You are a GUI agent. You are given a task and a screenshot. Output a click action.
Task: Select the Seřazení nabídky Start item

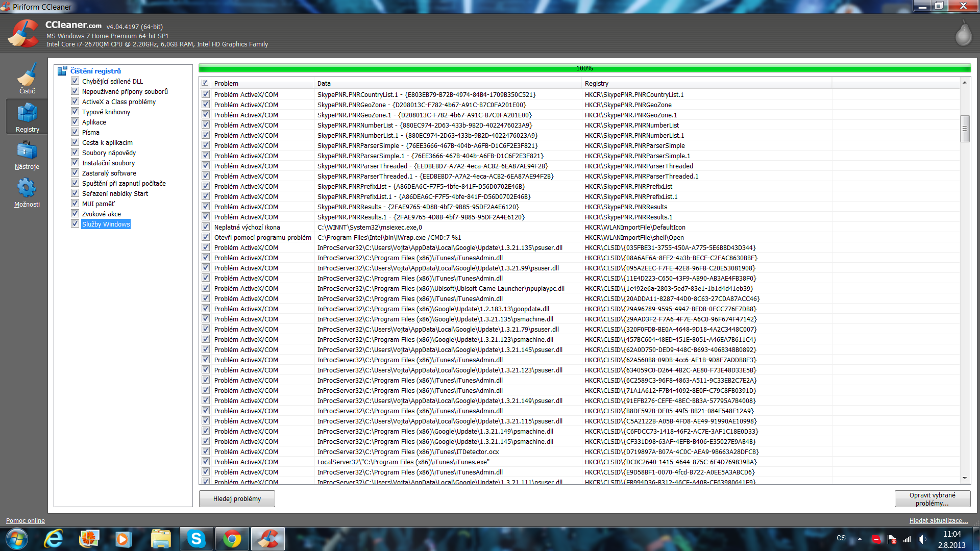[115, 193]
